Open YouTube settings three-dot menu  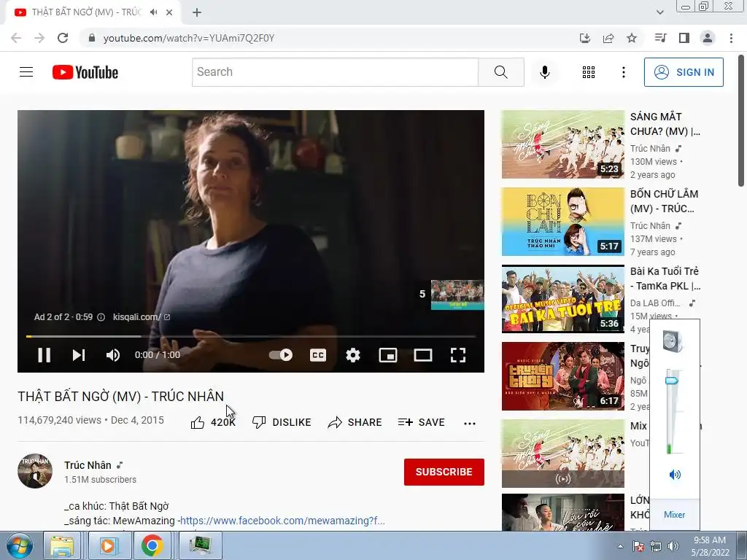point(623,72)
